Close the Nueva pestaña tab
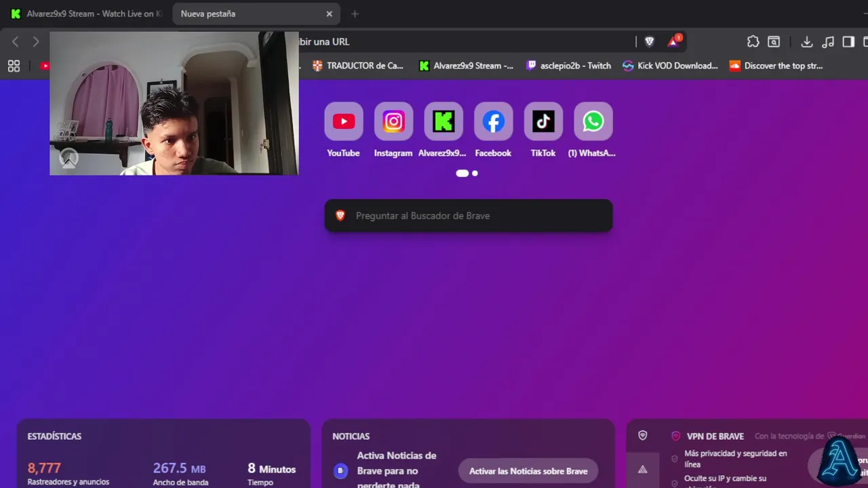This screenshot has width=868, height=488. click(x=330, y=14)
